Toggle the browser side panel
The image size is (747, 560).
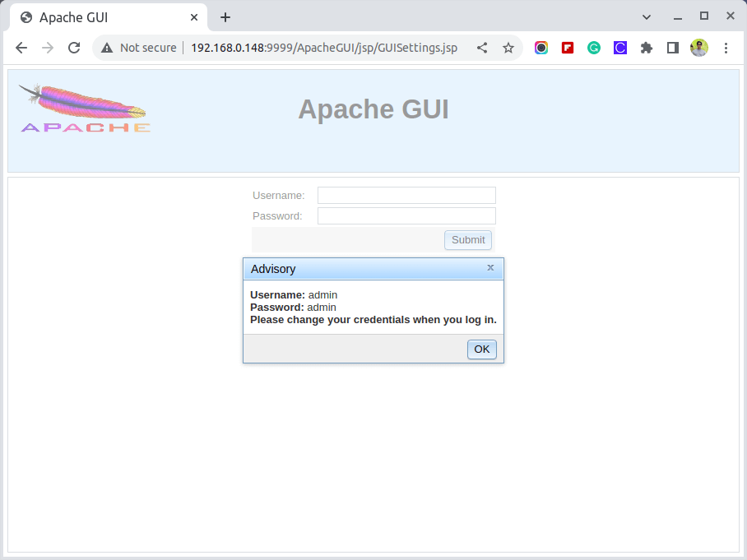(673, 48)
